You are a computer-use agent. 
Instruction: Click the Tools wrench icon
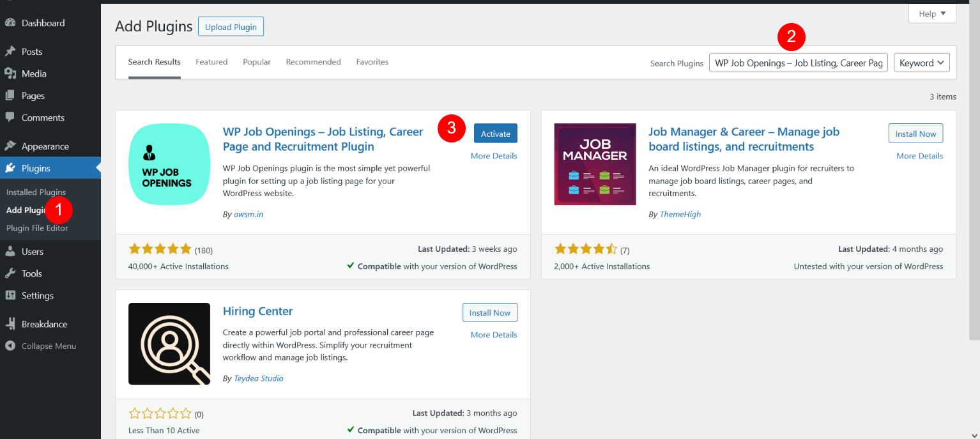(x=10, y=273)
